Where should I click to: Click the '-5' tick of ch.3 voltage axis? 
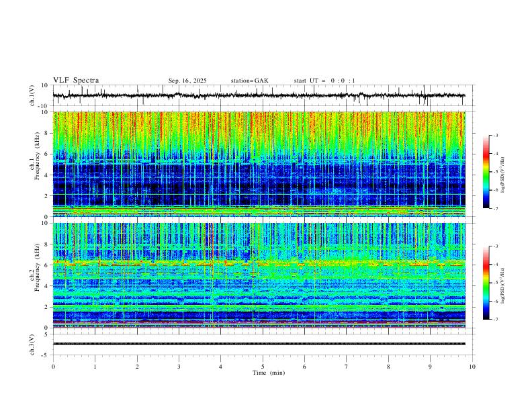pos(45,355)
